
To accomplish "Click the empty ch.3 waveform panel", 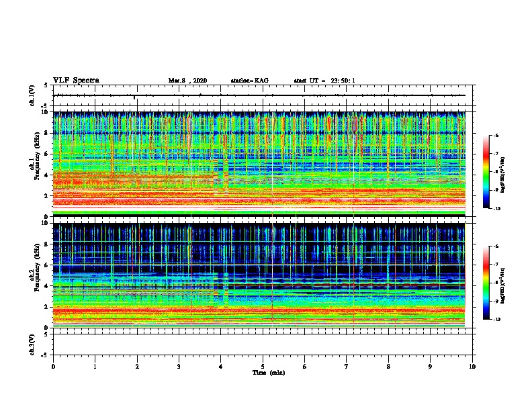I will pos(263,345).
